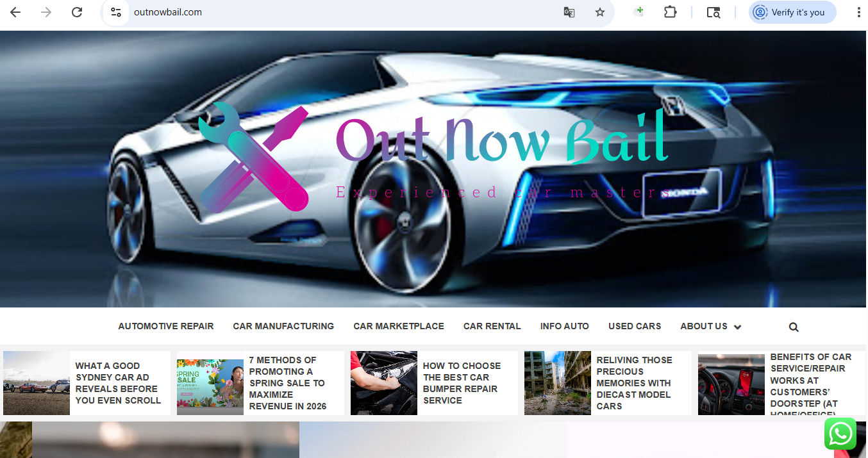Click the car dashboard phone thumbnail
Image resolution: width=868 pixels, height=458 pixels.
click(x=731, y=384)
